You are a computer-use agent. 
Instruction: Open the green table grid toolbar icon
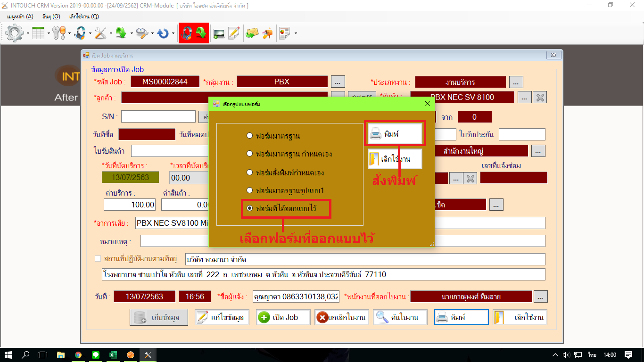tap(38, 33)
